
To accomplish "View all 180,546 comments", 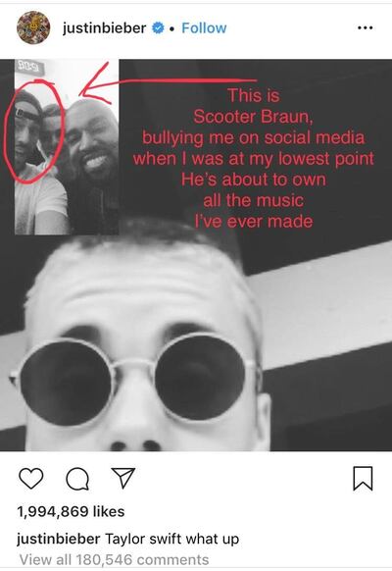I will (x=115, y=559).
